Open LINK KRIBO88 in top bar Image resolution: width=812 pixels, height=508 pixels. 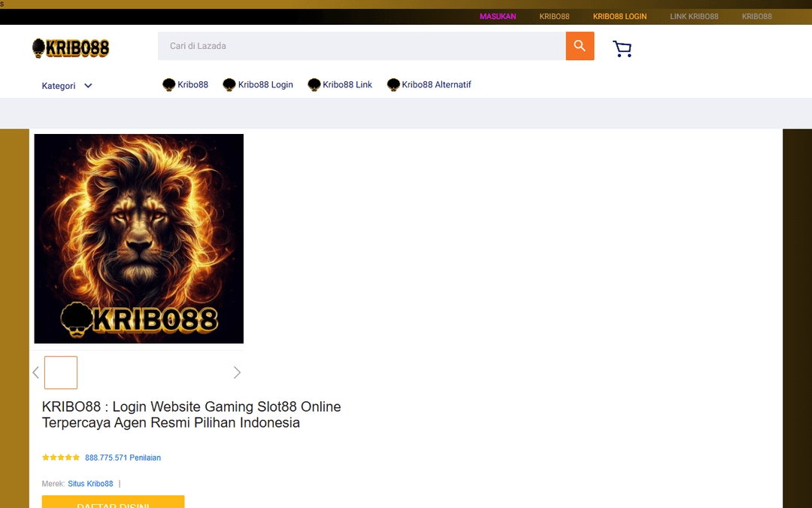[x=694, y=17]
